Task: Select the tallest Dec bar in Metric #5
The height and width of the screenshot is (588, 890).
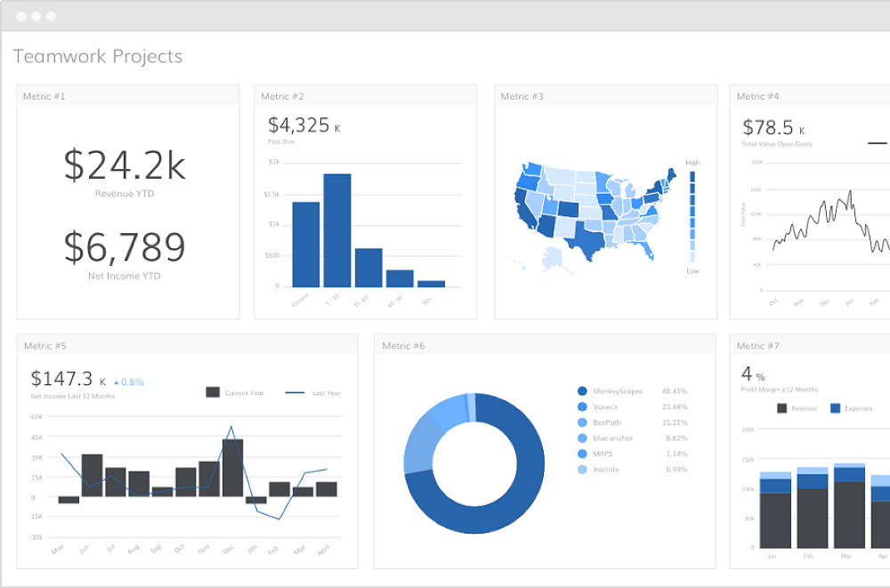Action: 232,468
